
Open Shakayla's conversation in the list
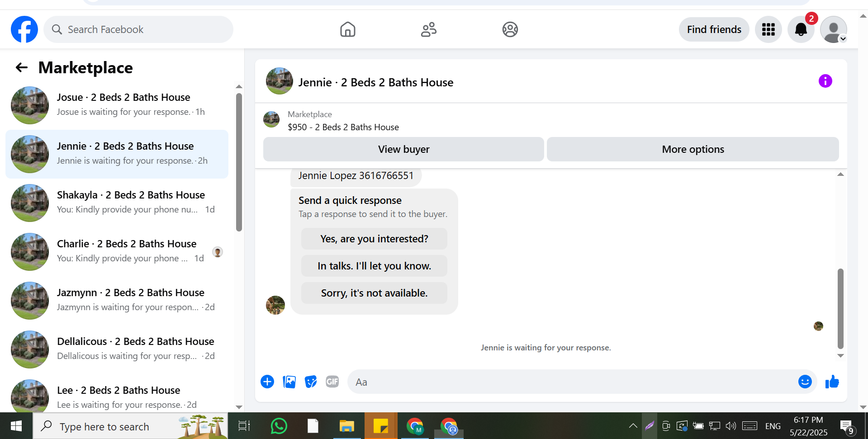pos(117,203)
